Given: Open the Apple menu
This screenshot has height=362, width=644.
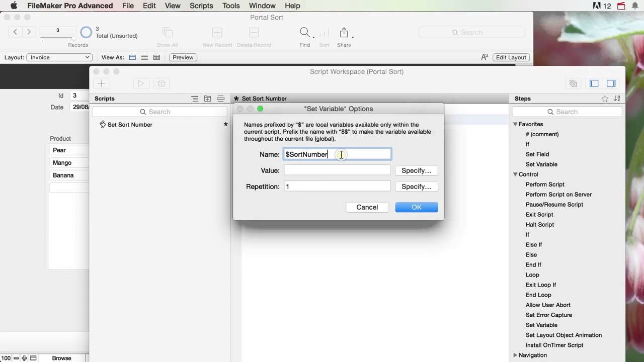Looking at the screenshot, I should point(14,6).
